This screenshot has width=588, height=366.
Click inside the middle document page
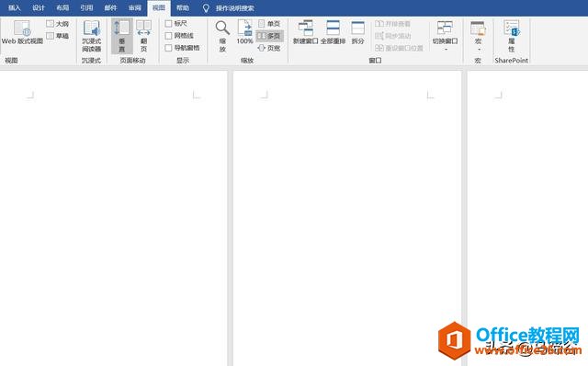click(x=347, y=218)
